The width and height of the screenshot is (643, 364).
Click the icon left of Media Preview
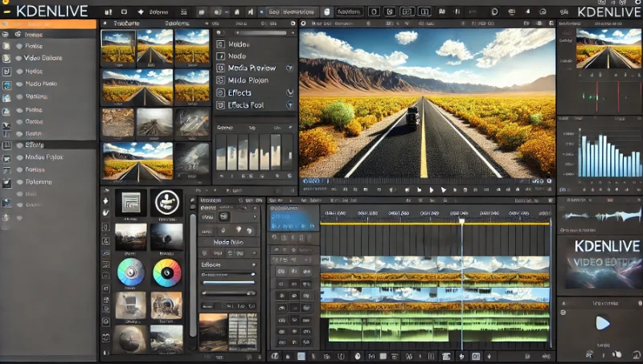click(220, 68)
